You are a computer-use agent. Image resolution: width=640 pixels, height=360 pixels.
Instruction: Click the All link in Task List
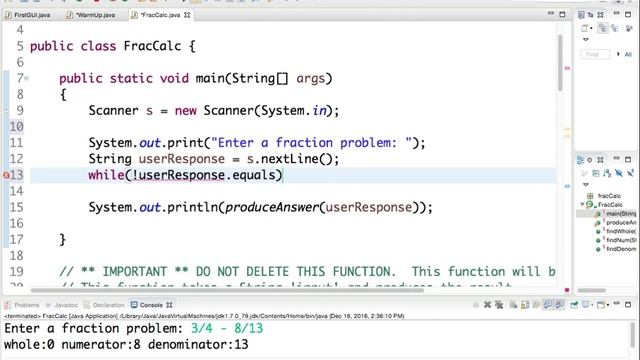[628, 54]
